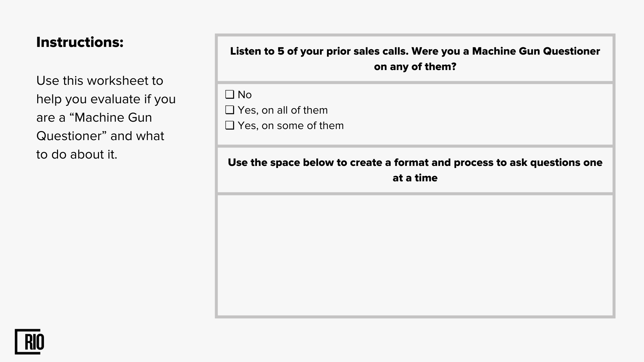The width and height of the screenshot is (644, 362).
Task: Click the "on any of them?" text line
Action: coord(415,67)
